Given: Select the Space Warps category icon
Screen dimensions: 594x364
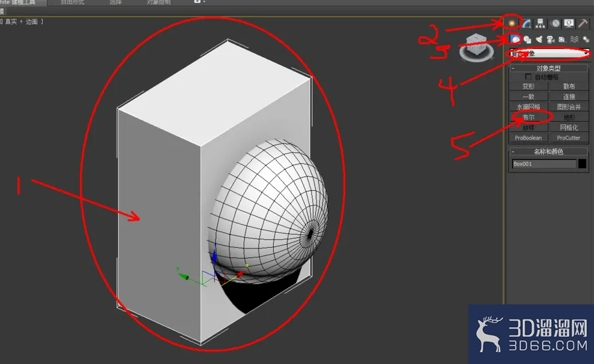Looking at the screenshot, I should (575, 40).
